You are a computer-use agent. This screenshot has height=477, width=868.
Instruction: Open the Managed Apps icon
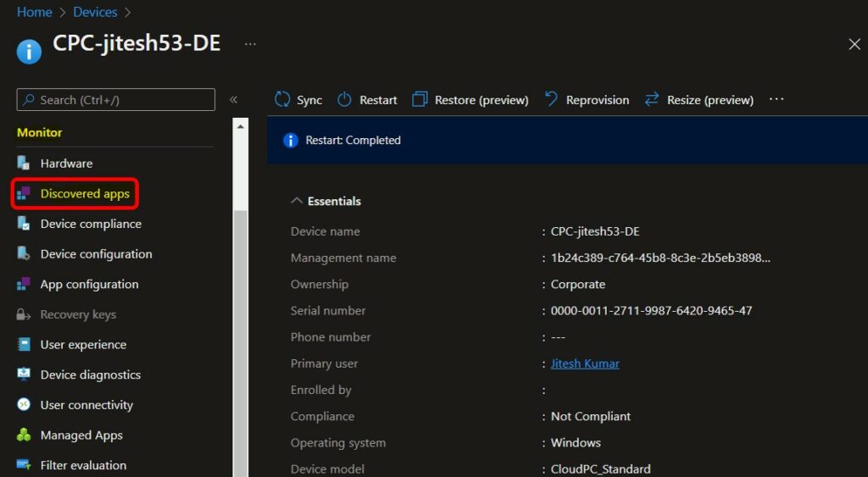tap(23, 435)
